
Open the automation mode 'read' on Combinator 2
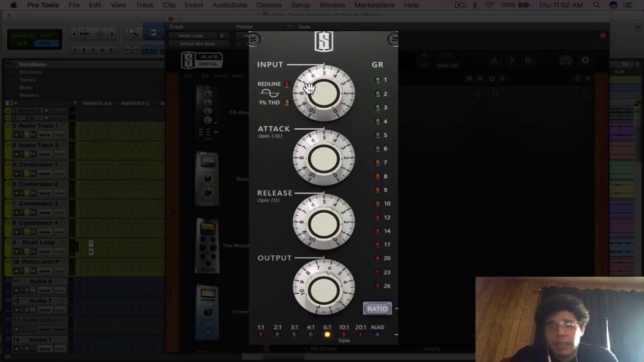60,193
